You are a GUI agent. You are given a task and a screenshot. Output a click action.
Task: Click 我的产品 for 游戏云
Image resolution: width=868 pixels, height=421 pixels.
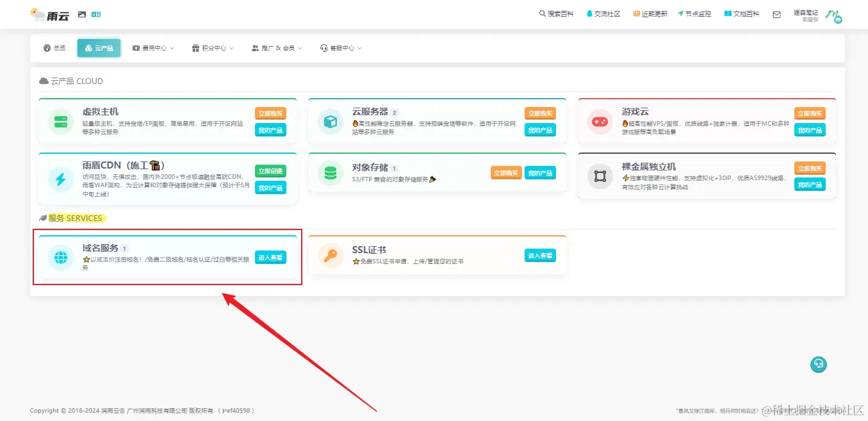click(810, 130)
